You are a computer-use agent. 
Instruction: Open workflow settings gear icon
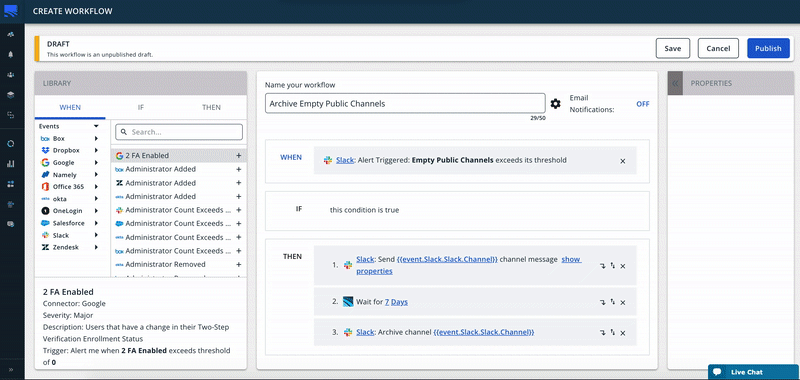pyautogui.click(x=556, y=104)
